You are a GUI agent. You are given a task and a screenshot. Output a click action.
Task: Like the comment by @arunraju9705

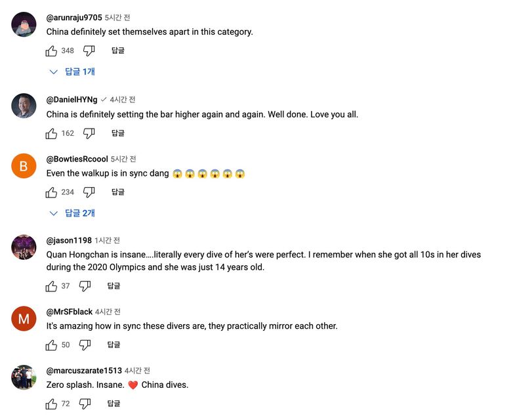(52, 51)
